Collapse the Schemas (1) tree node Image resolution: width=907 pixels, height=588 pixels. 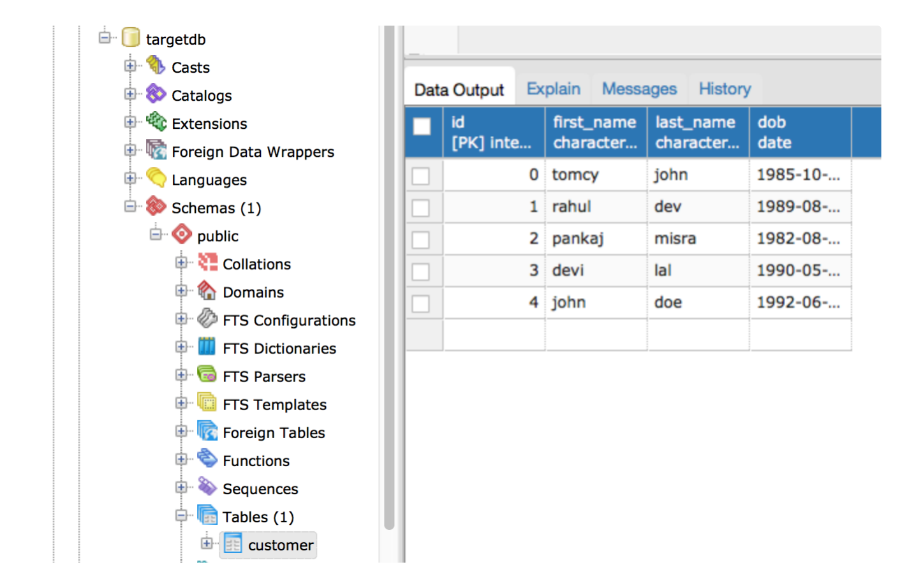[x=130, y=207]
